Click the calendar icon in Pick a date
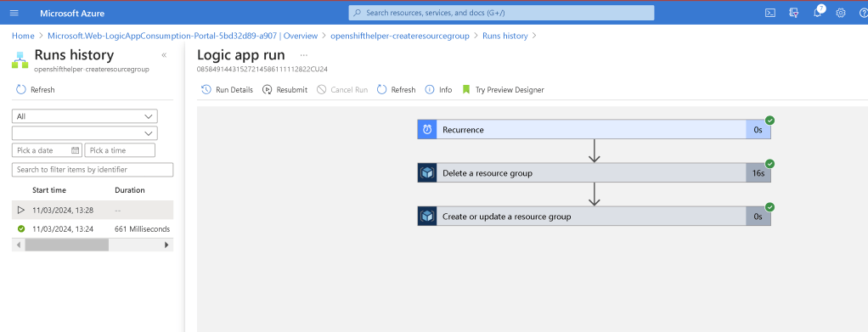868x332 pixels. pos(76,150)
